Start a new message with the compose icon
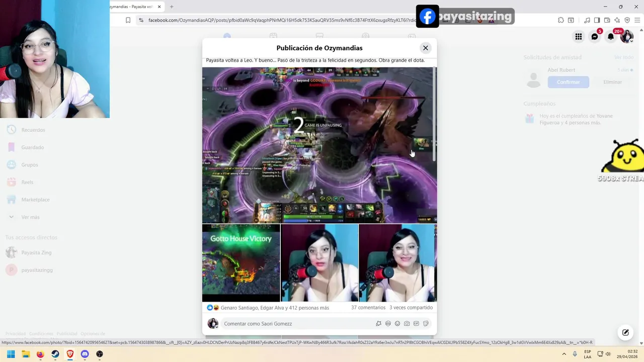 point(625,332)
